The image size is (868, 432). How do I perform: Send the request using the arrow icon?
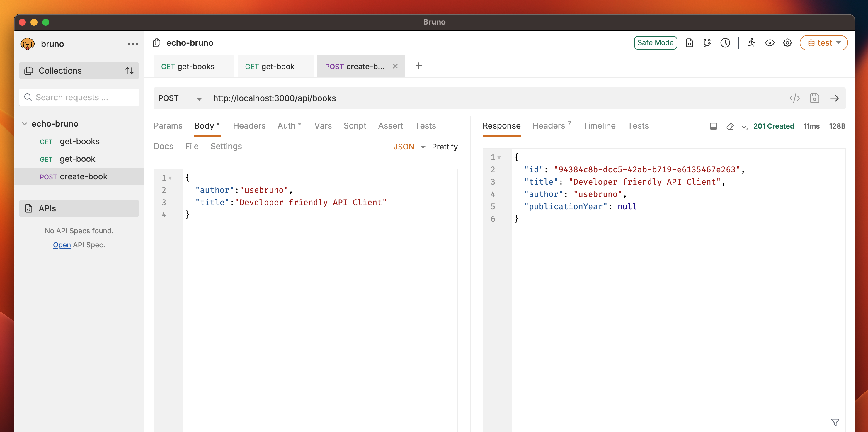click(835, 98)
